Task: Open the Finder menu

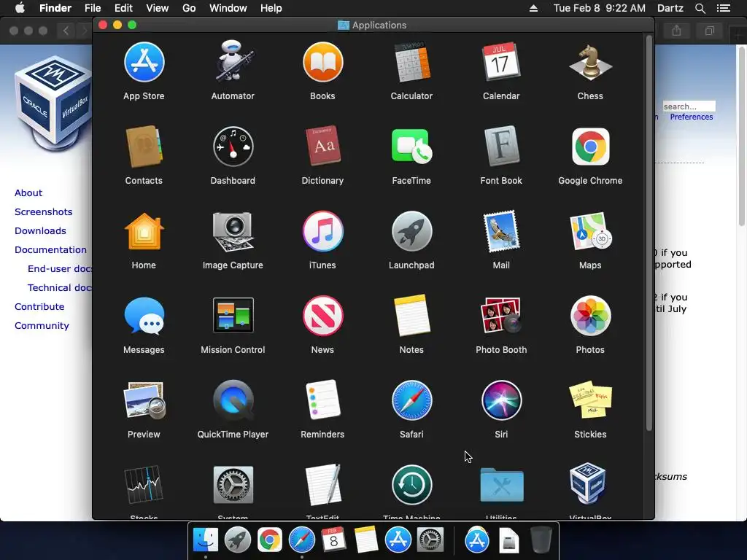Action: pyautogui.click(x=55, y=8)
